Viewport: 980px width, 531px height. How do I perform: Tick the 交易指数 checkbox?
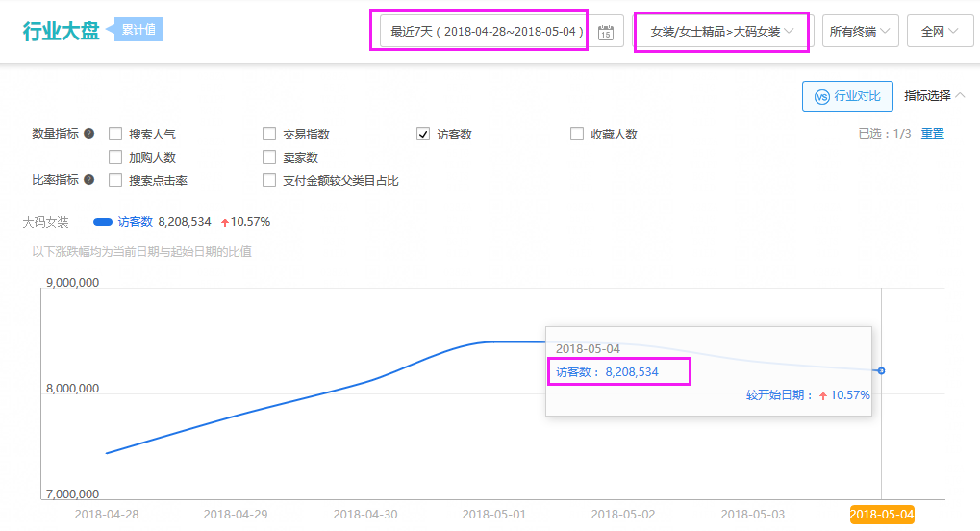pos(269,135)
